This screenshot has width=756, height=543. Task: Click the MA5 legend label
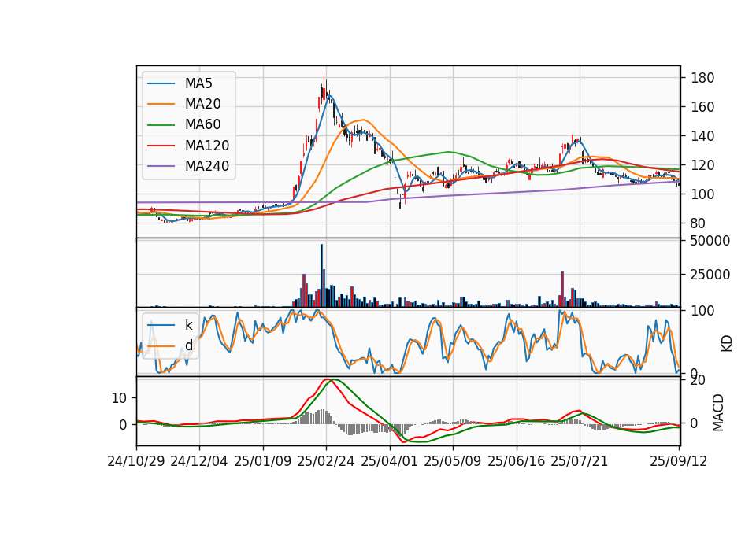coord(198,83)
